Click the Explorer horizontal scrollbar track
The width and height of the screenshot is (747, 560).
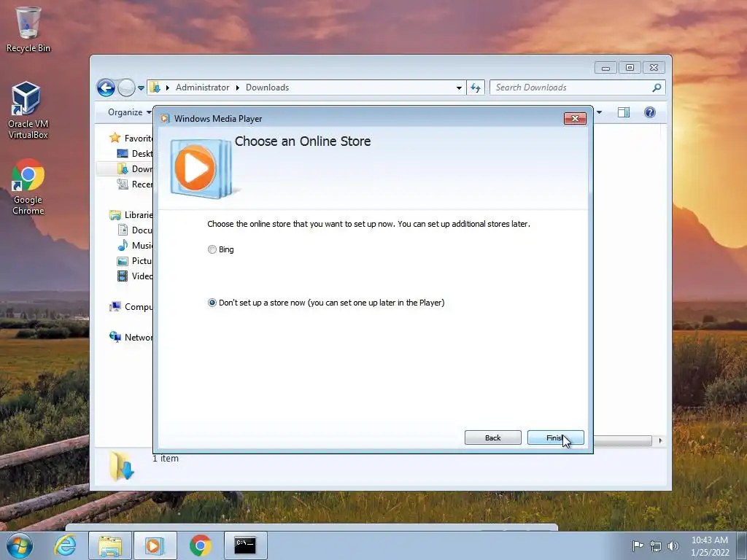622,440
